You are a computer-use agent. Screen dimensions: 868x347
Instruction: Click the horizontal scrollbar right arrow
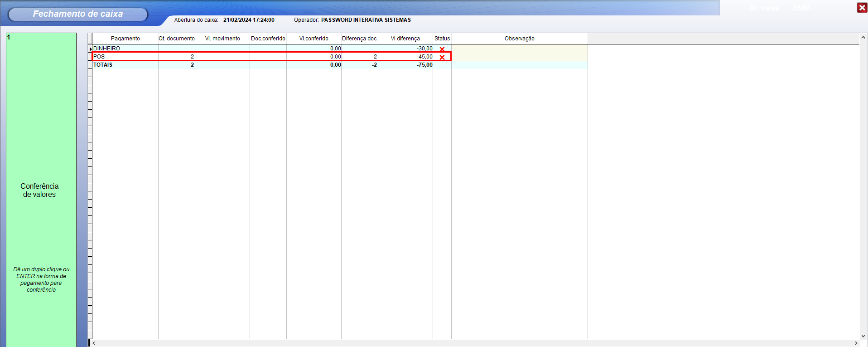pos(856,343)
